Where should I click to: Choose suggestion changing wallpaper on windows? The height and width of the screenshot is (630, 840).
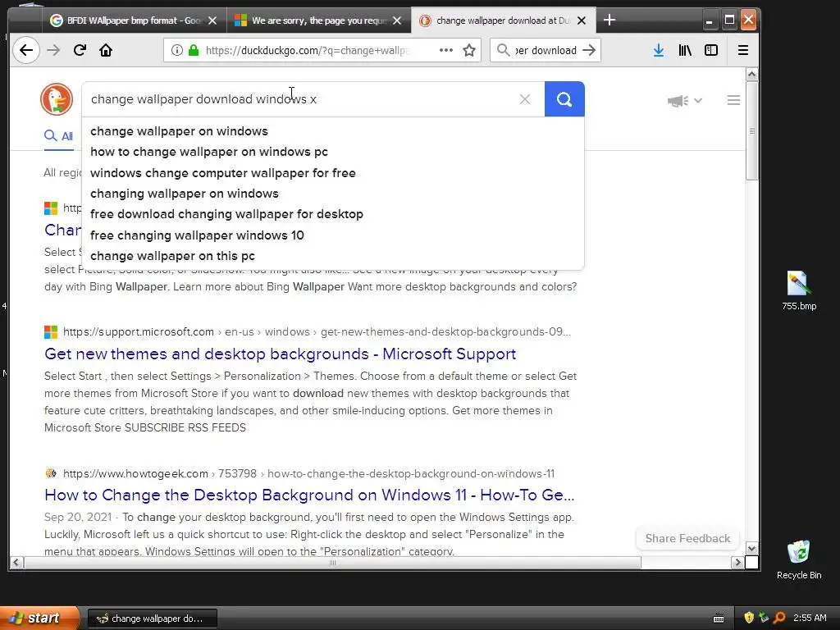click(x=185, y=194)
